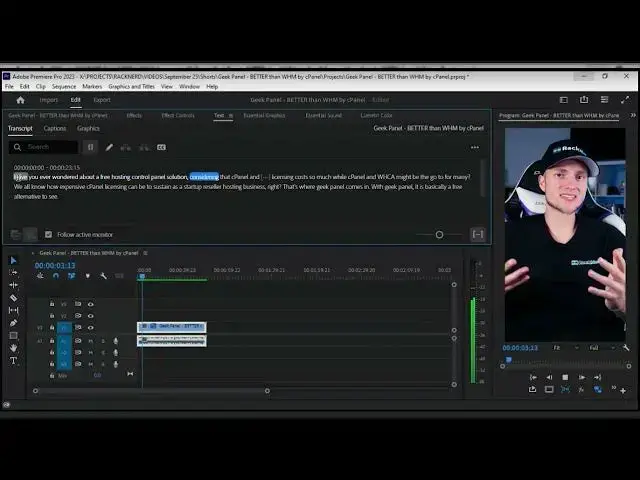Hide video track V2 with eye icon
Screen dimensions: 640x480
pos(90,316)
